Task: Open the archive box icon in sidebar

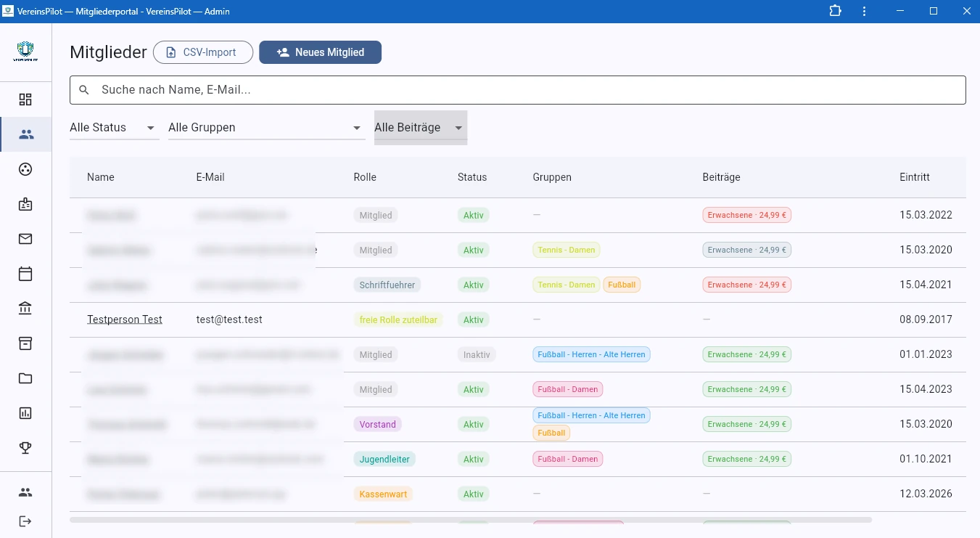Action: tap(25, 343)
